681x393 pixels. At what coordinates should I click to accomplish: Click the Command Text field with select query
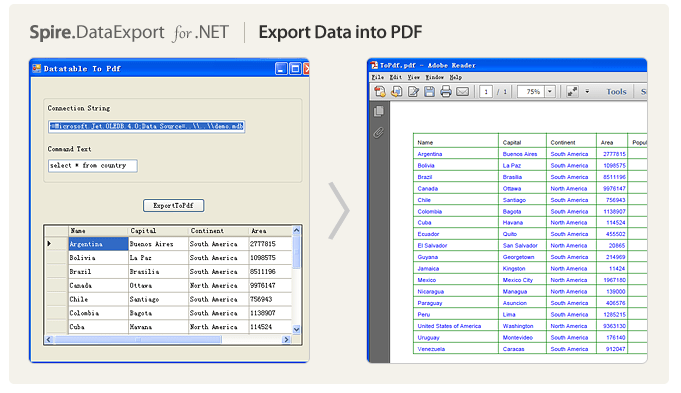pos(93,165)
